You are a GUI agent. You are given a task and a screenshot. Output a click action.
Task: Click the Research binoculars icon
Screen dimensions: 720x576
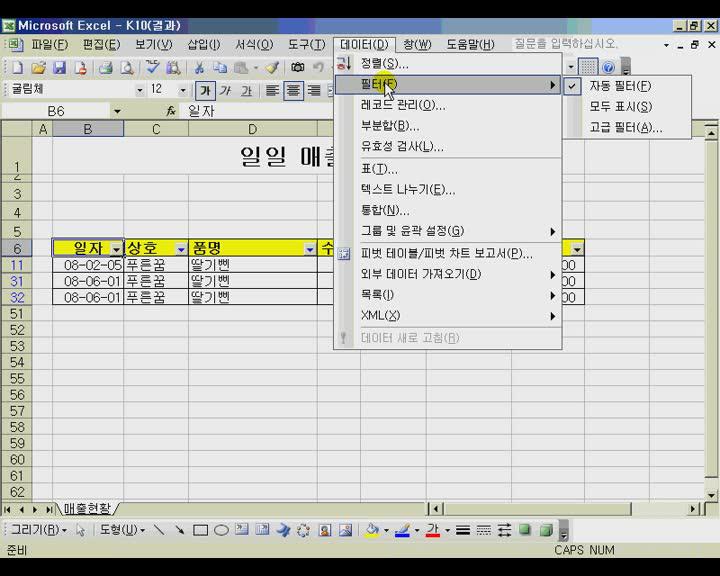click(x=173, y=68)
